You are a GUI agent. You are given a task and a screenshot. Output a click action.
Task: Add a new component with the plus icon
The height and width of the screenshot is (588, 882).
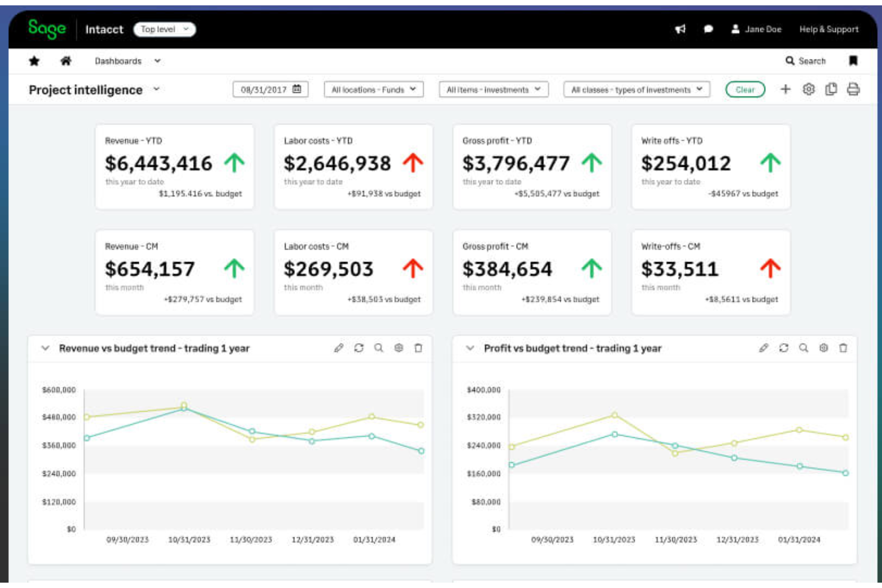784,89
